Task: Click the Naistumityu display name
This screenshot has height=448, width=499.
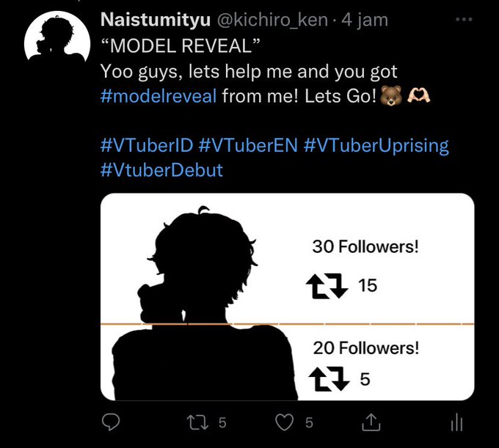Action: point(156,19)
